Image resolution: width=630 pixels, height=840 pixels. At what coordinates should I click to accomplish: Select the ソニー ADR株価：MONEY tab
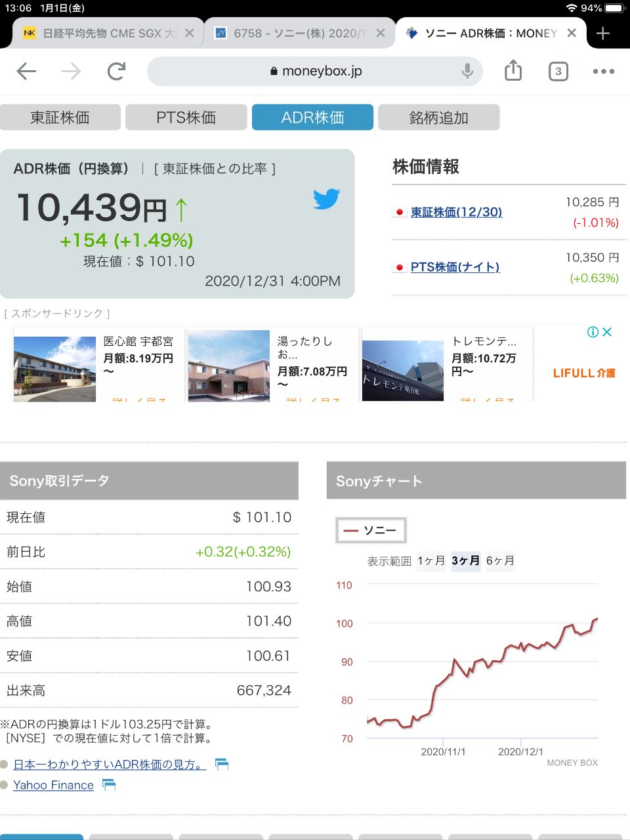[491, 33]
